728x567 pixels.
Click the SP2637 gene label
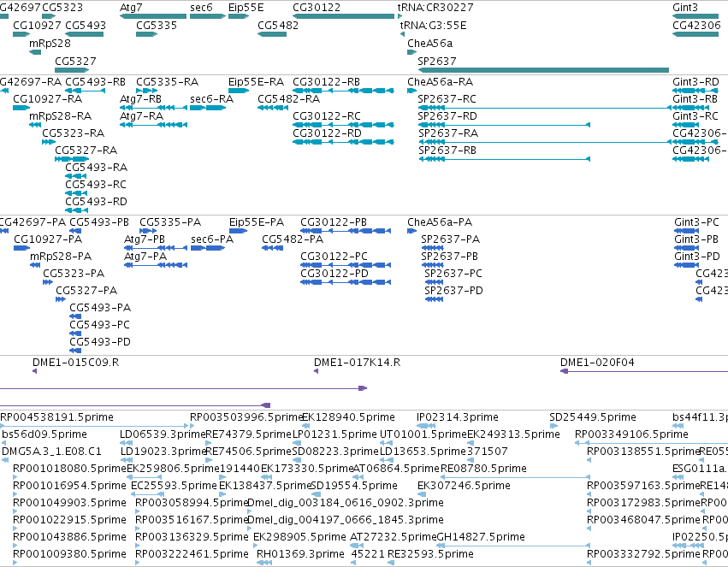436,62
